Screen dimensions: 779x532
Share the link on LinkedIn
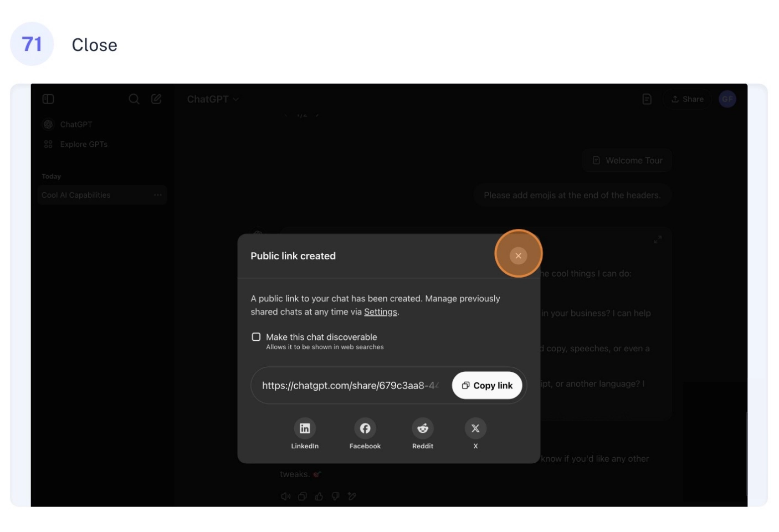click(x=305, y=428)
